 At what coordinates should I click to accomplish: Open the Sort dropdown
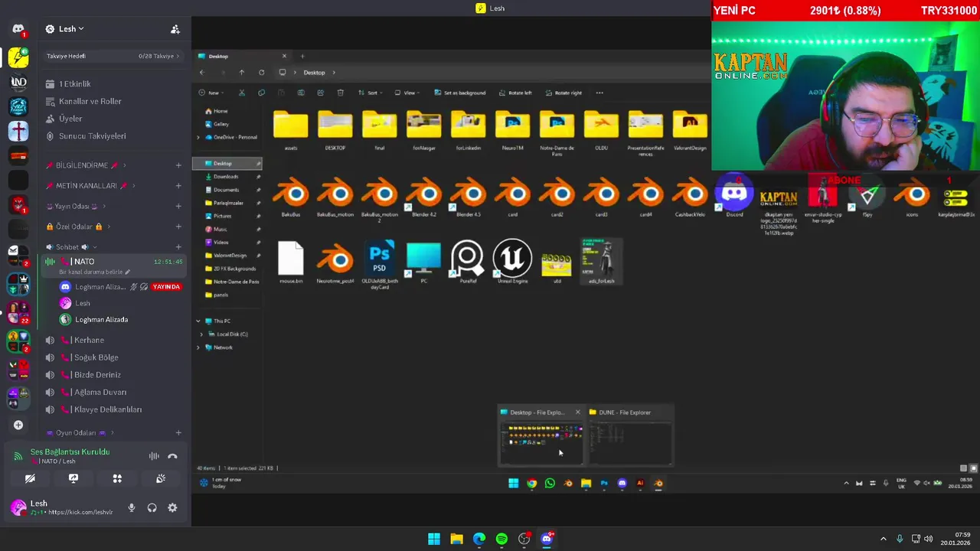coord(371,93)
